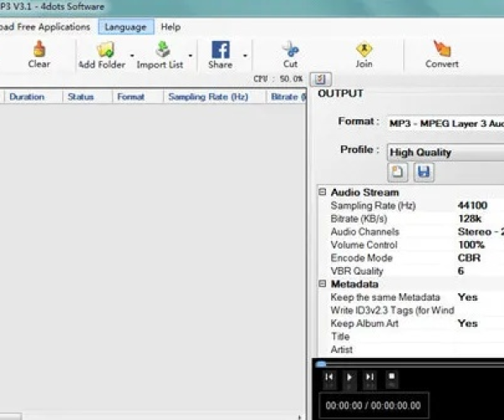Click the horizontal scrollbar right arrow
Screen dimensions: 504x420
coord(299,417)
